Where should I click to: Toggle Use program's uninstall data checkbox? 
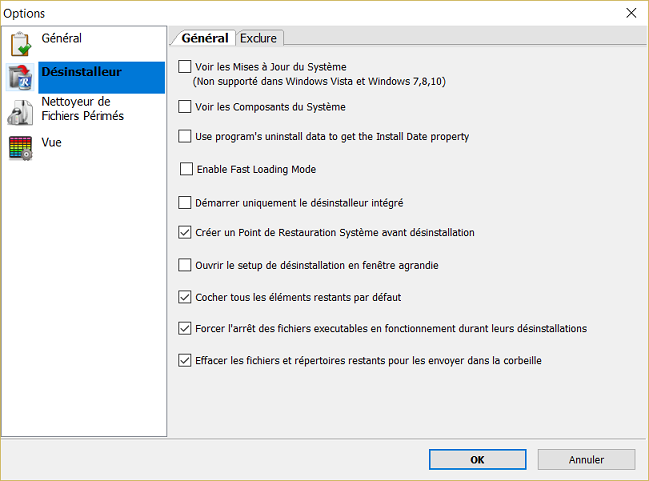pos(184,136)
